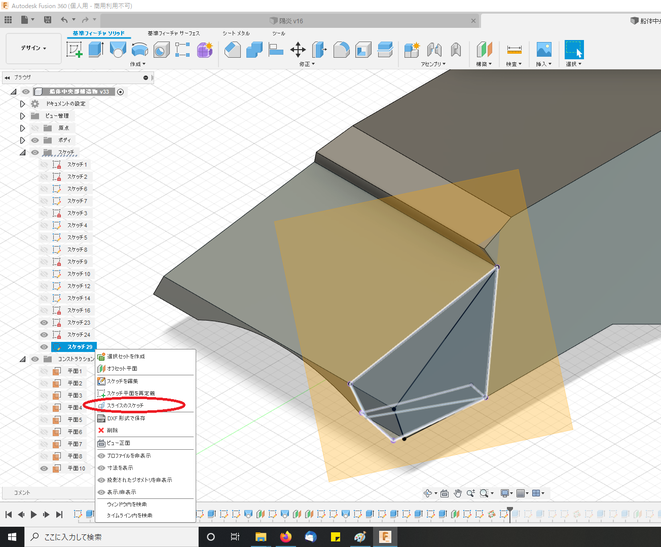661x547 pixels.
Task: Jump to timeline end button
Action: pyautogui.click(x=59, y=514)
